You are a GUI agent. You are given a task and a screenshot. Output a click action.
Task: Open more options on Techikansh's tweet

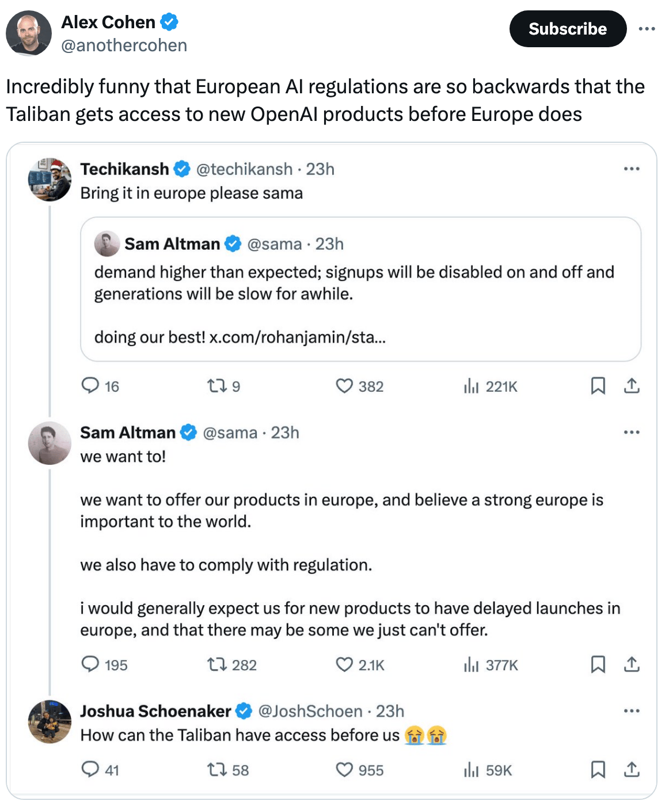point(632,169)
